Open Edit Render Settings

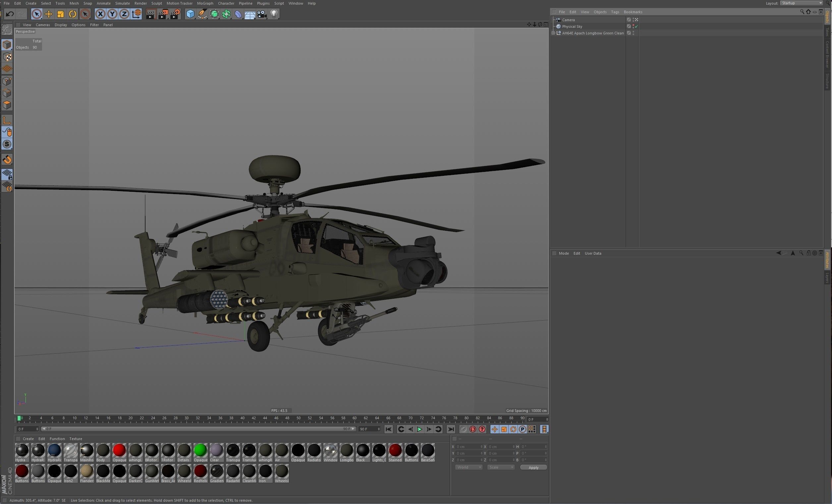[175, 14]
